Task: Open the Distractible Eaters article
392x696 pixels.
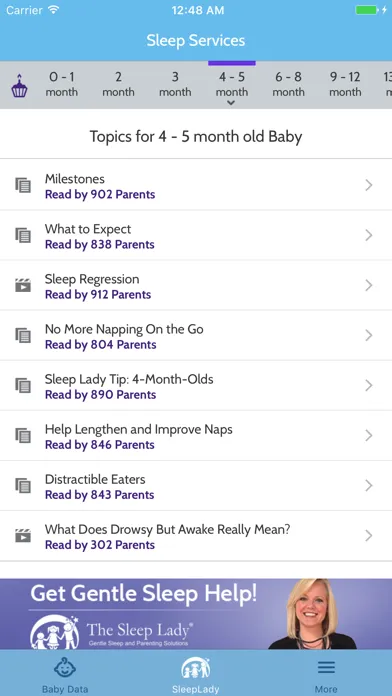Action: point(196,486)
